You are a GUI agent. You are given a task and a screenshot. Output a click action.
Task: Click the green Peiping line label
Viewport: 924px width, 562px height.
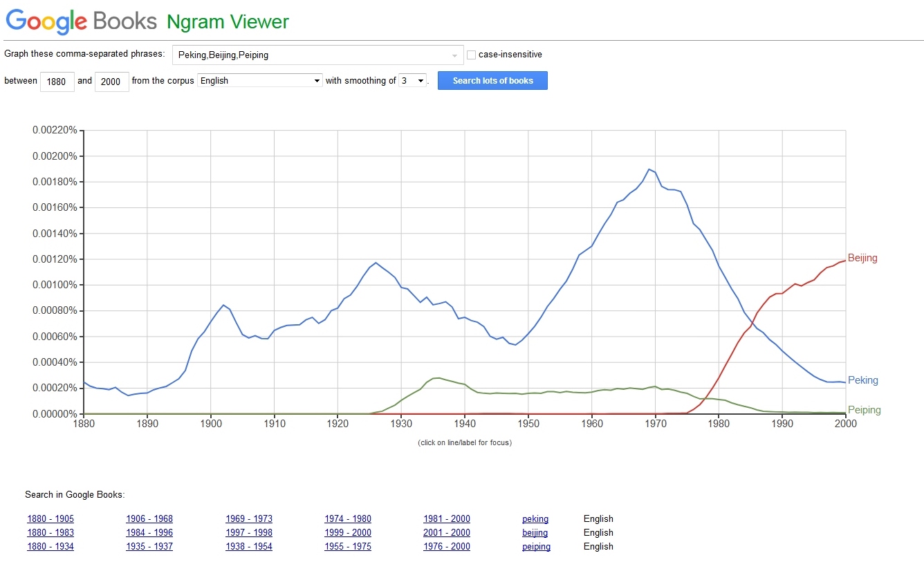(864, 410)
